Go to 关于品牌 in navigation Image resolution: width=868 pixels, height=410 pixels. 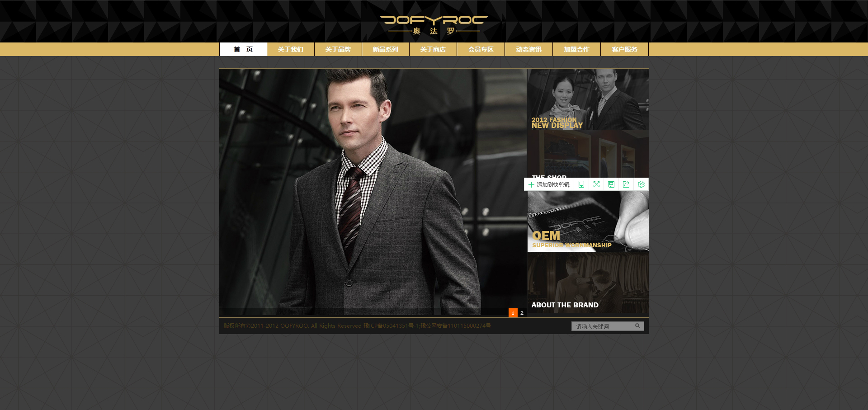338,49
